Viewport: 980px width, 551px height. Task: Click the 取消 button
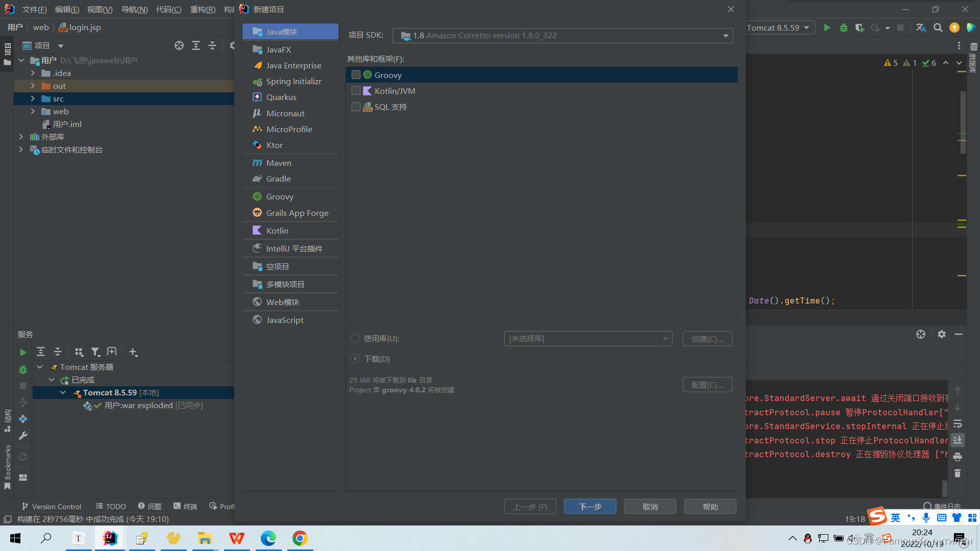(650, 507)
